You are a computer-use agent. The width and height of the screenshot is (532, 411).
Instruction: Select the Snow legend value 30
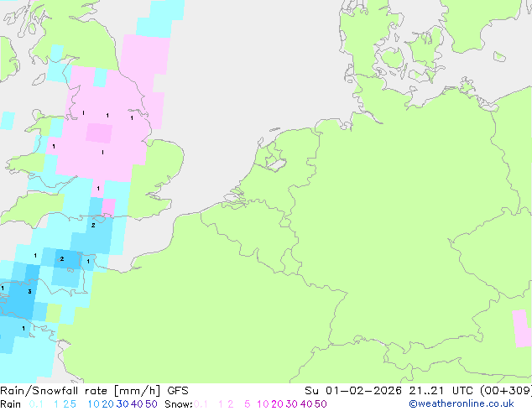click(292, 404)
